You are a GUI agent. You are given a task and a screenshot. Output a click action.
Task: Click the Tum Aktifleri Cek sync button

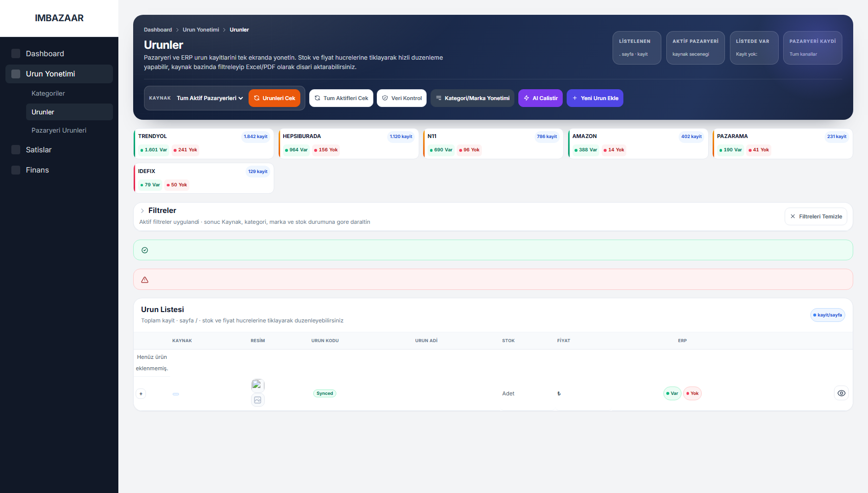(x=341, y=98)
